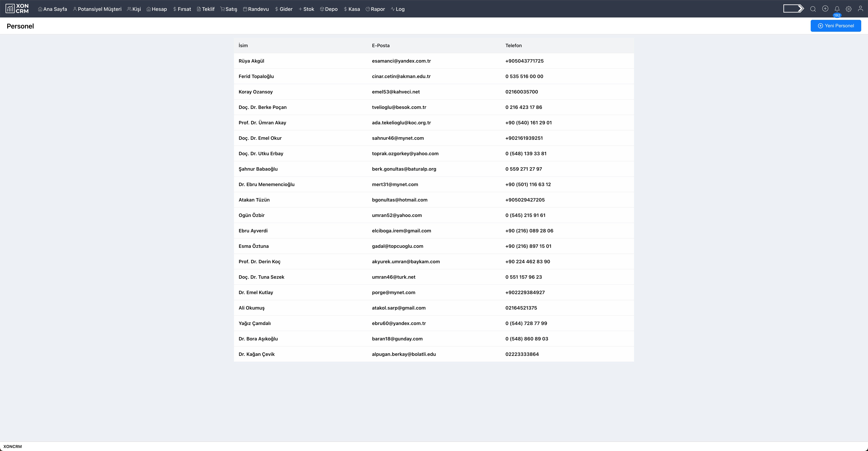Open the settings gear icon

point(849,9)
